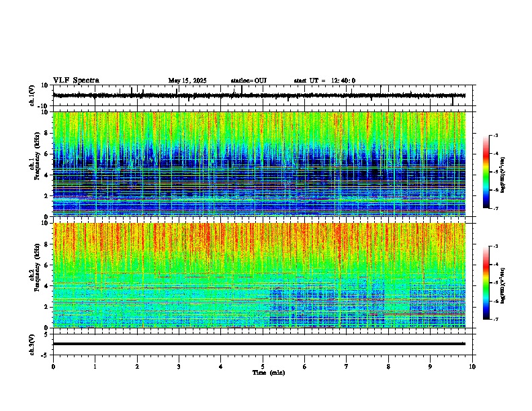
Task: Select the ch.1 spectrogram color bar
Action: (486, 172)
